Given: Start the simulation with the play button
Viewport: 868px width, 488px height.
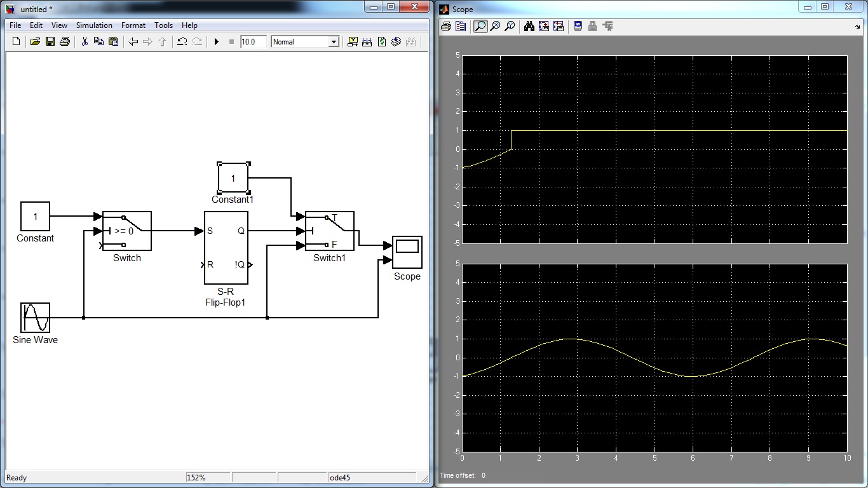Looking at the screenshot, I should [x=216, y=42].
